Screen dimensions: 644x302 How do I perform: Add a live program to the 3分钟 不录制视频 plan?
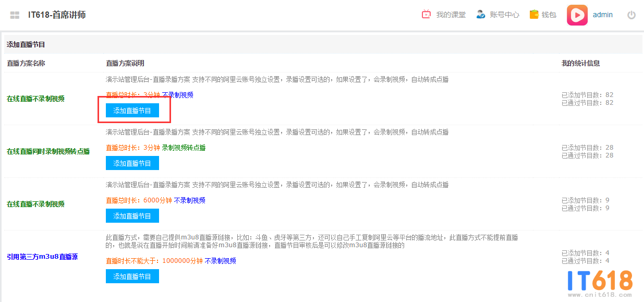point(132,111)
